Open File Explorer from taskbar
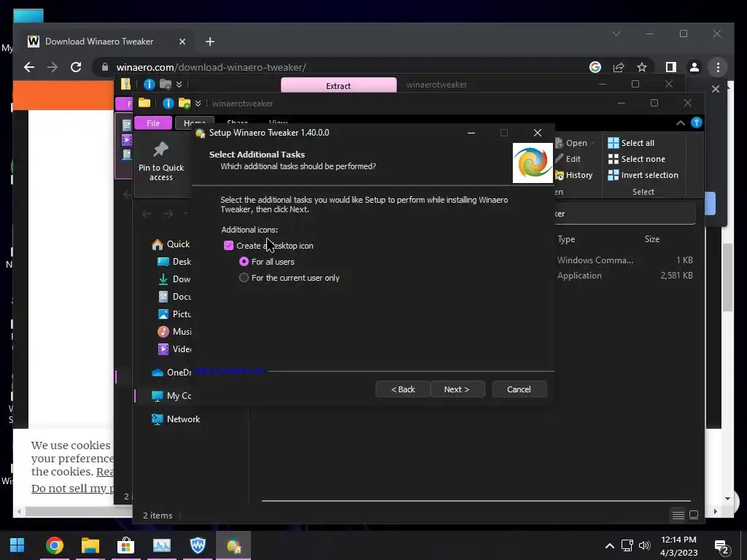The image size is (747, 560). pos(90,545)
